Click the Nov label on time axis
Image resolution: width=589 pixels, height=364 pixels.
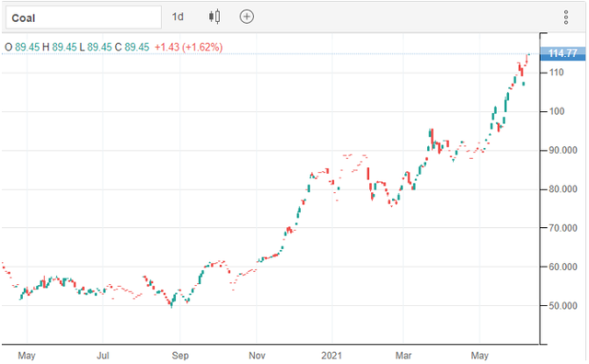pos(257,355)
